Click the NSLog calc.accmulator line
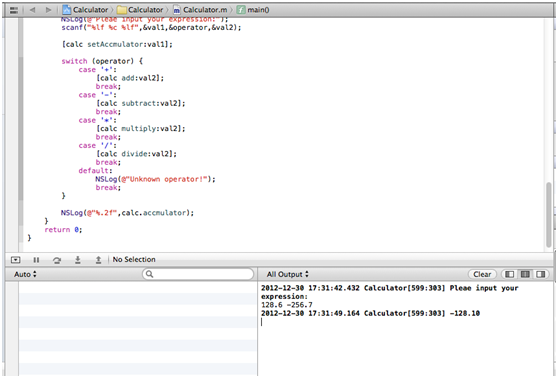558x378 pixels. pos(127,213)
